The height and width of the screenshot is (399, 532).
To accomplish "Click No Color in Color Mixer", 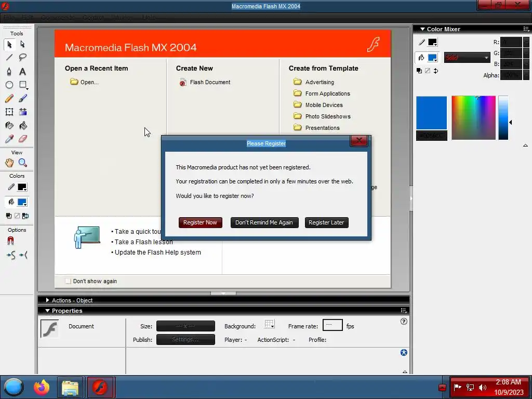I will [428, 71].
